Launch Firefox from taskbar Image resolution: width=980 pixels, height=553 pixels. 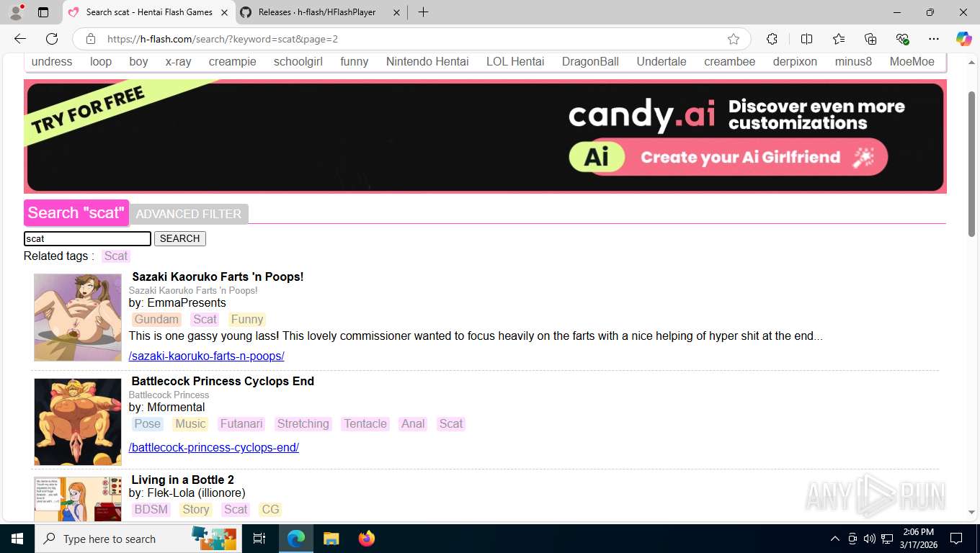(367, 539)
